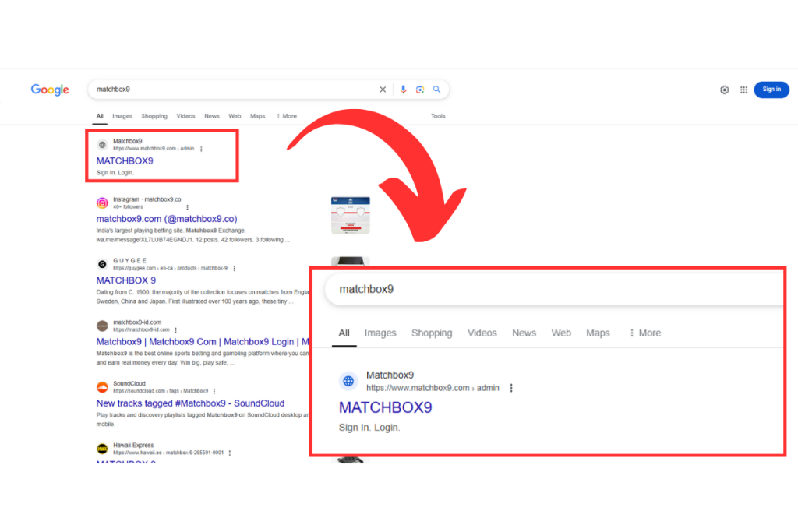
Task: Select the News tab in the small original page
Action: pyautogui.click(x=212, y=116)
